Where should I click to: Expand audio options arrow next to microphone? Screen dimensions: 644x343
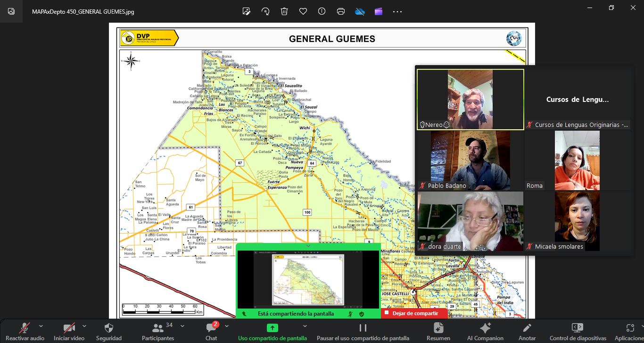tap(41, 326)
